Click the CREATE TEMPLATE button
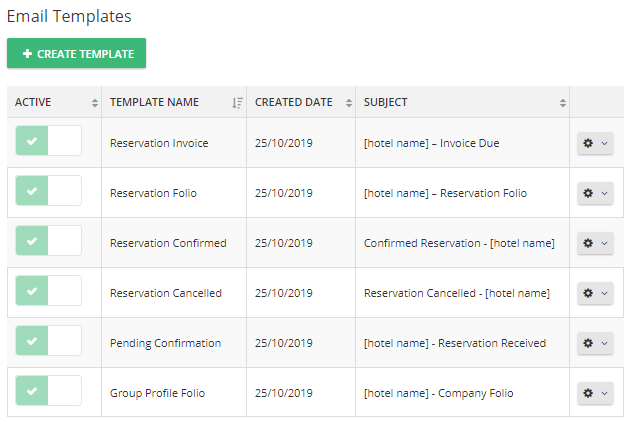The height and width of the screenshot is (426, 633). (x=76, y=53)
